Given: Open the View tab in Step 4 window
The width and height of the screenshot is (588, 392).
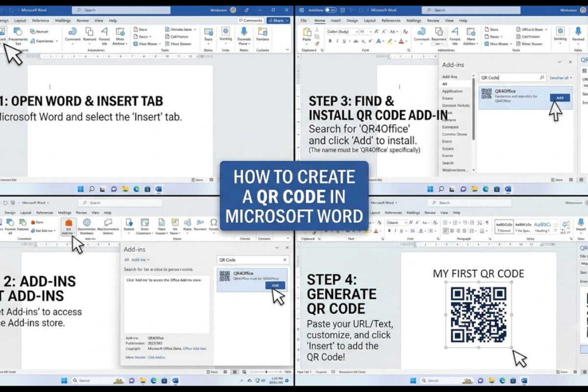Looking at the screenshot, I should tap(444, 213).
